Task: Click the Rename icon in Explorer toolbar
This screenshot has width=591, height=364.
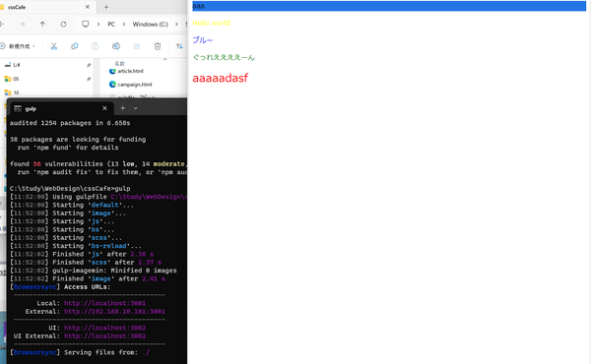Action: point(116,46)
